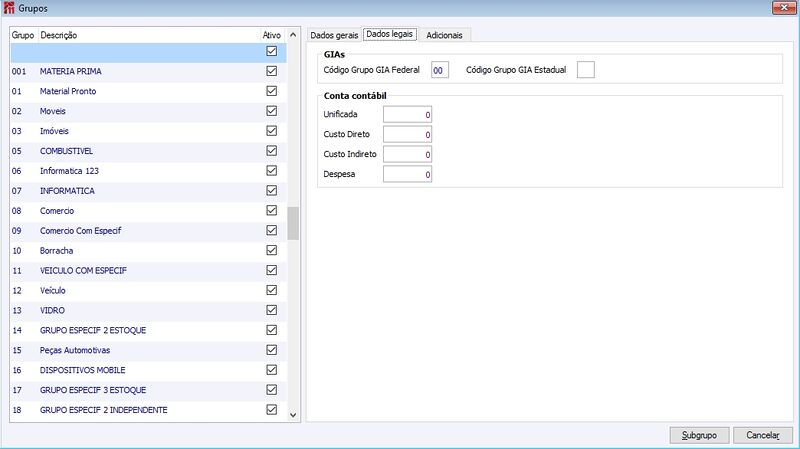Click the Grupos app icon in title bar
This screenshot has width=800, height=449.
pos(9,8)
